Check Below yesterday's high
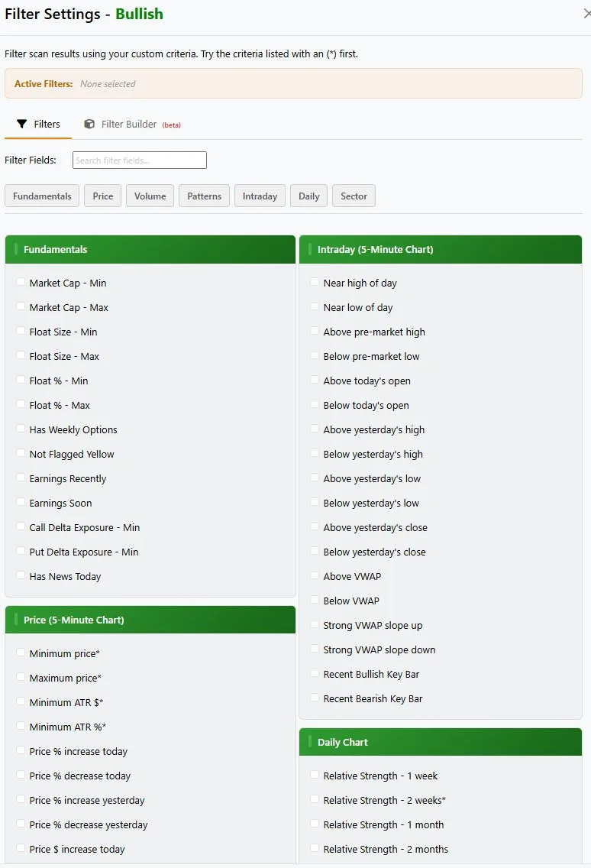This screenshot has width=591, height=868. [315, 453]
